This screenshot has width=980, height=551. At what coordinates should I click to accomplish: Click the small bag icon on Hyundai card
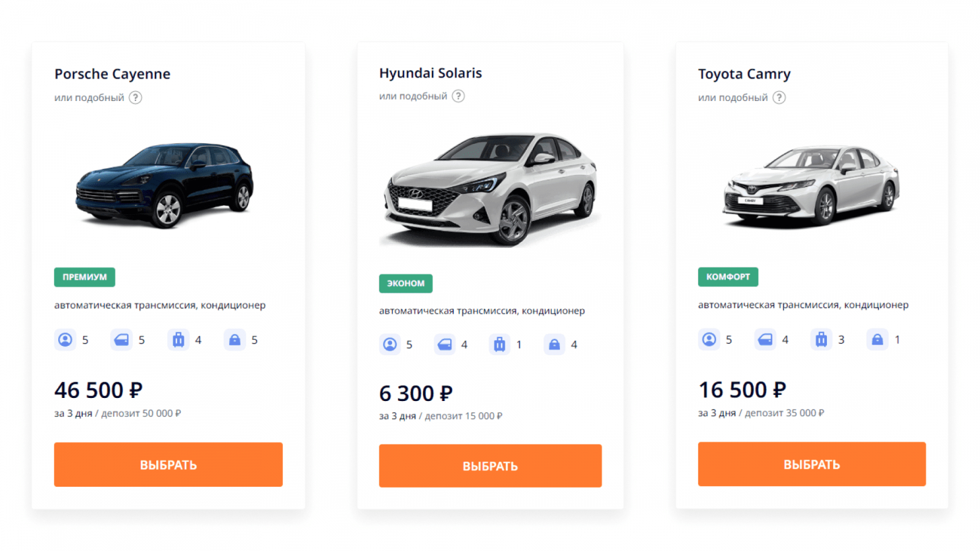554,345
